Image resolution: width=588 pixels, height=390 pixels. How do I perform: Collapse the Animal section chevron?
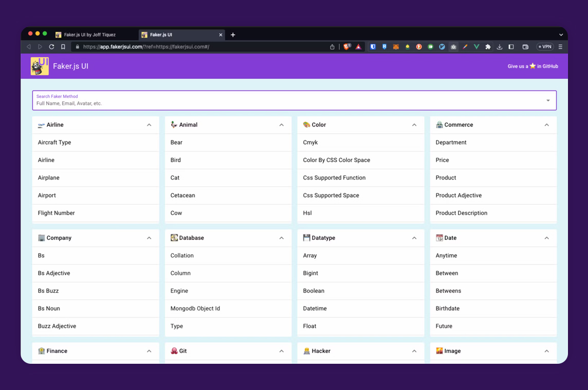tap(281, 125)
